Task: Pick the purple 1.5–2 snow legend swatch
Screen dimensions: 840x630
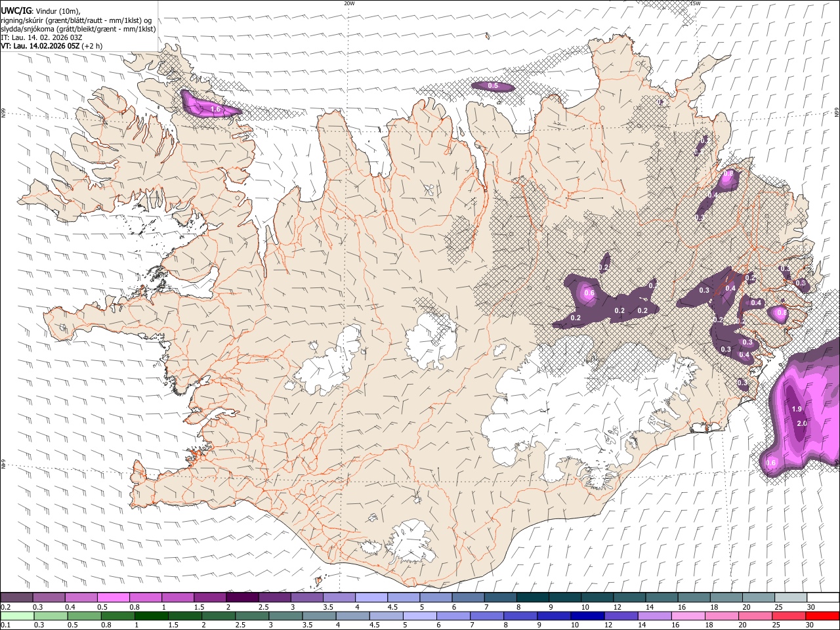Action: [x=210, y=597]
